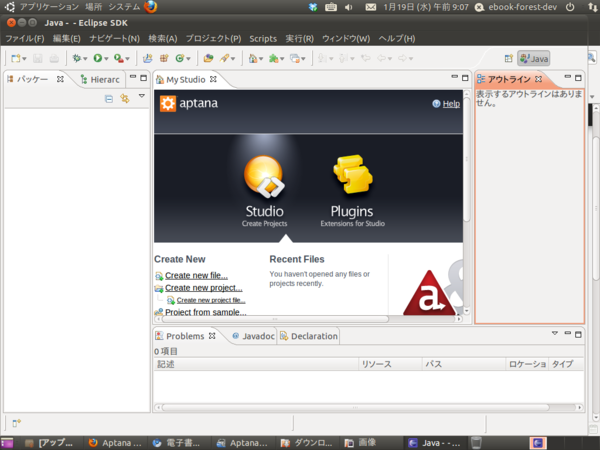Open Run configurations dropdown arrow

coord(106,59)
